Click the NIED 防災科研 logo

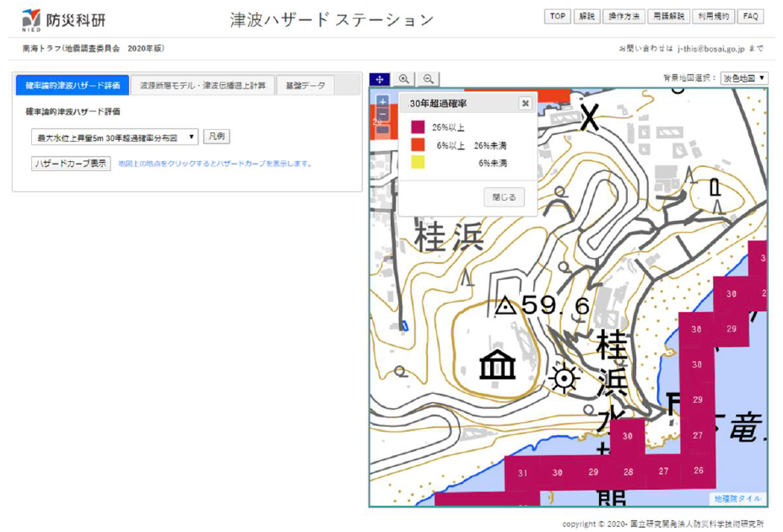pos(52,20)
